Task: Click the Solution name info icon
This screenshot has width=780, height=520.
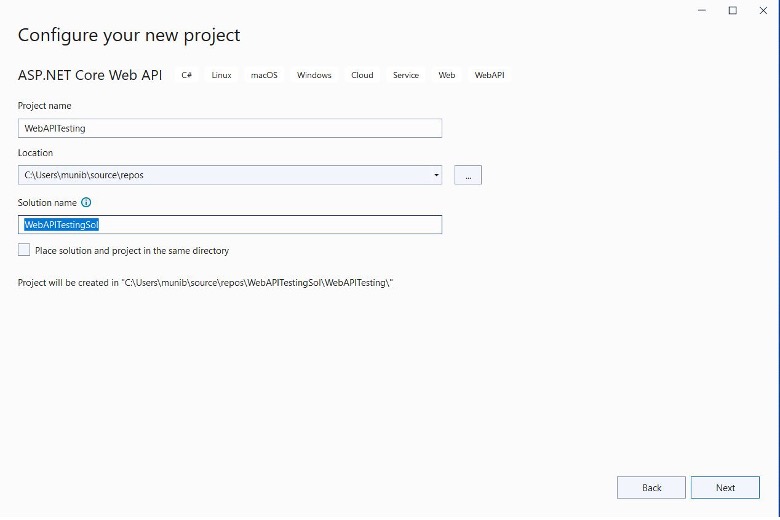Action: (86, 202)
